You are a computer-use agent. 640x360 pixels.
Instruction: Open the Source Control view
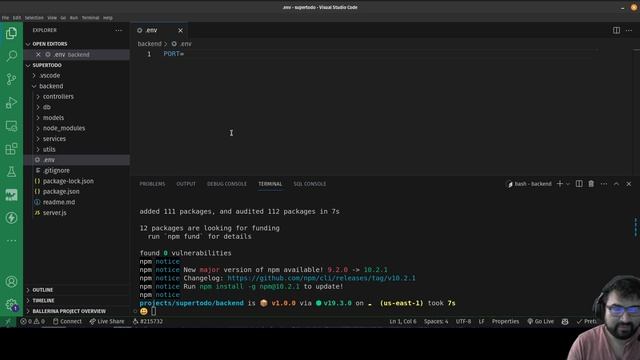click(11, 79)
